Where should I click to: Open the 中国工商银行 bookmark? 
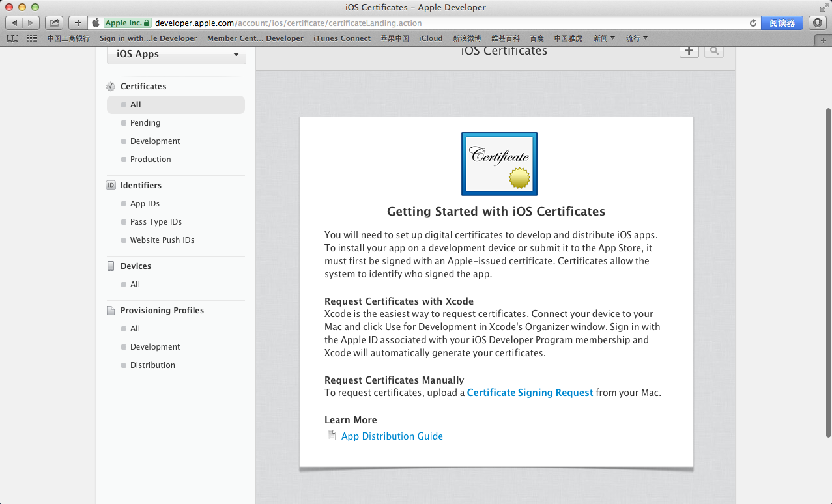[x=68, y=38]
